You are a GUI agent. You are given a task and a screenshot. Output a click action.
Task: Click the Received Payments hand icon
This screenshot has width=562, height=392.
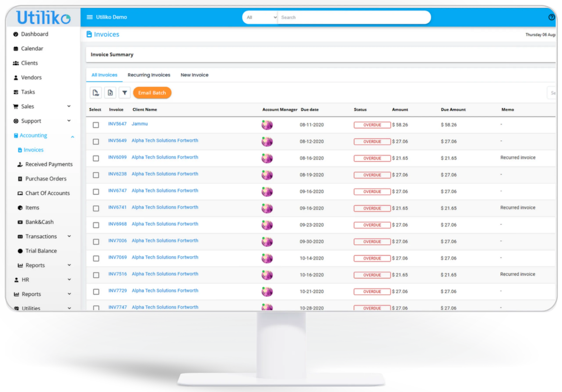(20, 164)
